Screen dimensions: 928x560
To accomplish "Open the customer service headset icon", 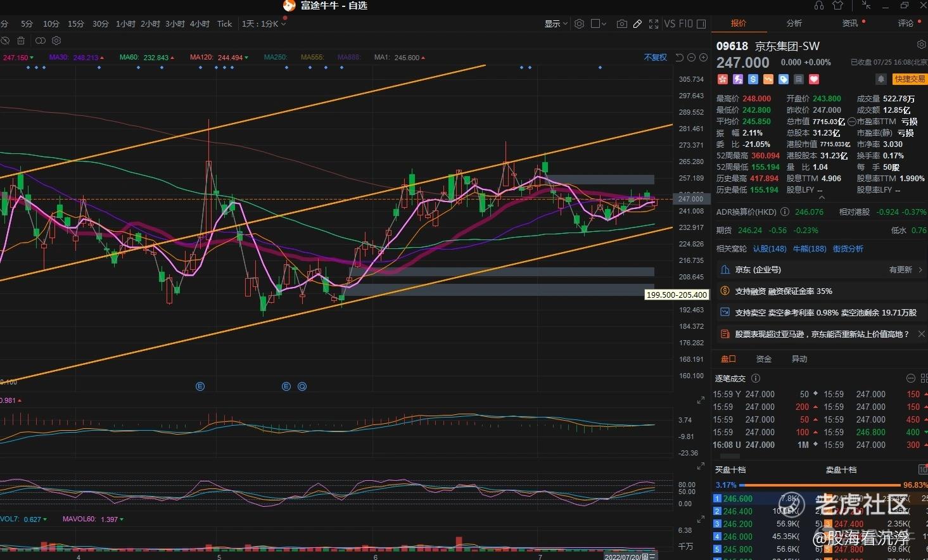I will 819,6.
